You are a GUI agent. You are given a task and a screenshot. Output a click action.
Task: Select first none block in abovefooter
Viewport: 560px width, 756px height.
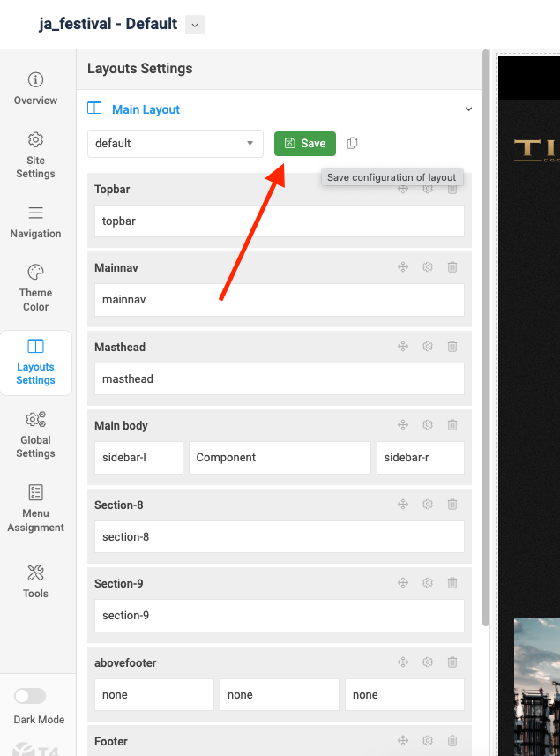click(x=154, y=695)
